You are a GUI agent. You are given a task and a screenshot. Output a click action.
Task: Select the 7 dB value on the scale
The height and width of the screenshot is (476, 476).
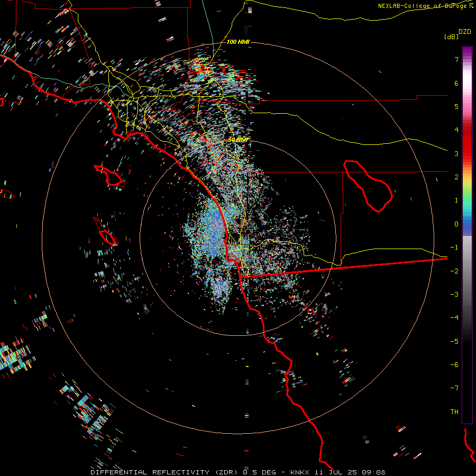[x=456, y=59]
